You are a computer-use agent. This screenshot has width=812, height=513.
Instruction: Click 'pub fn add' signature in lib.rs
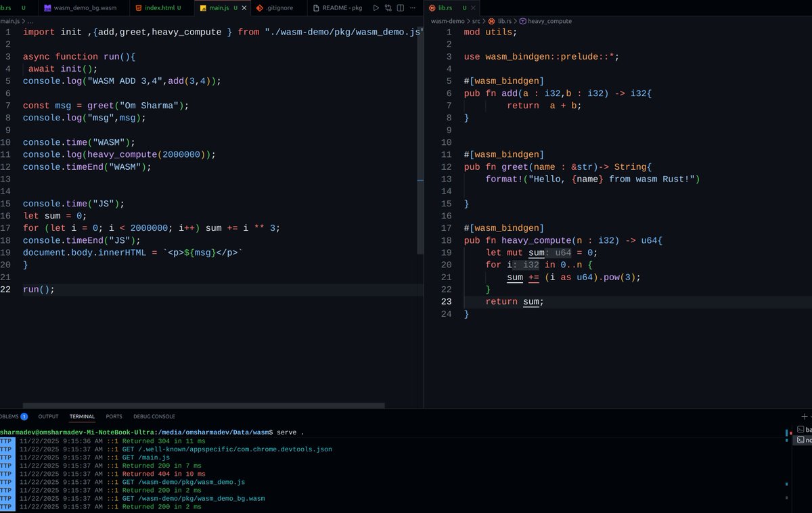click(x=558, y=93)
